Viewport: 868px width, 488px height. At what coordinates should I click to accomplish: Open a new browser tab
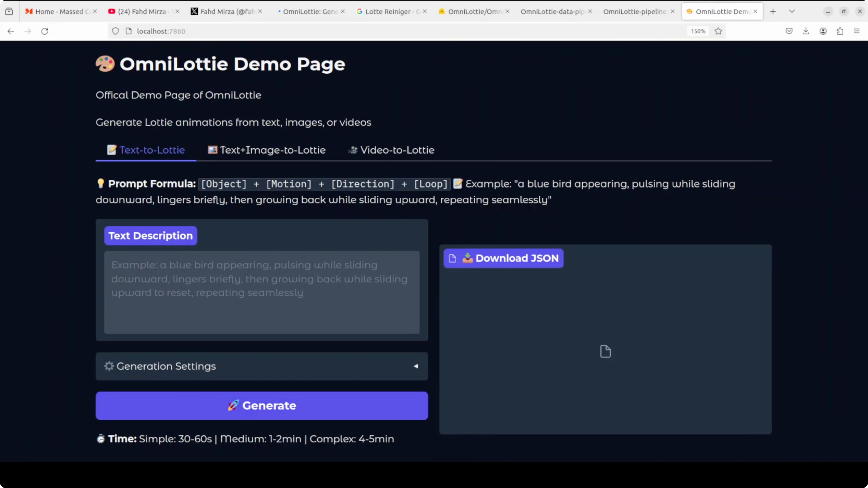(773, 11)
